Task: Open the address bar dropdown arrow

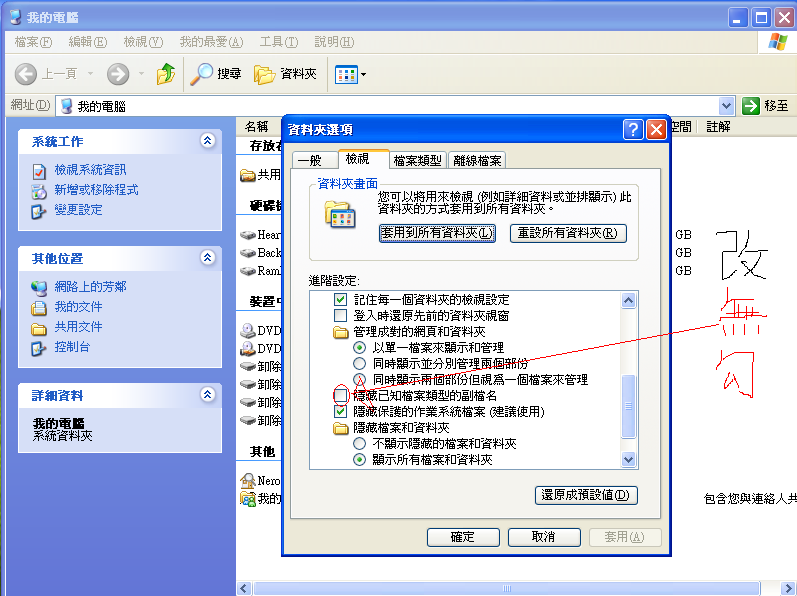Action: click(727, 106)
